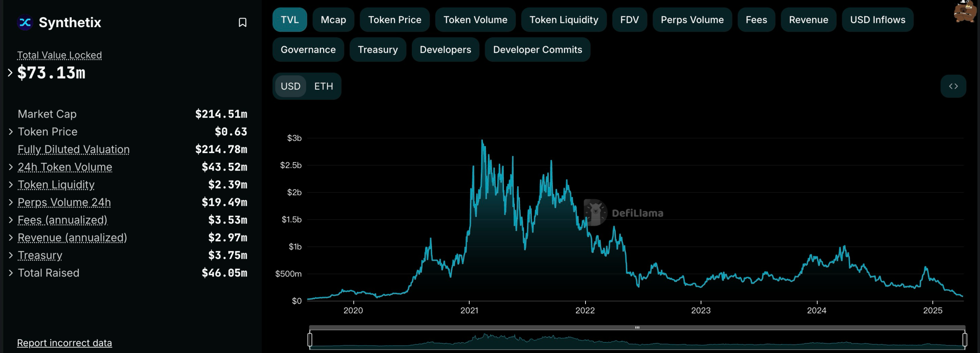Click the Market Cap label
The image size is (980, 353).
47,114
